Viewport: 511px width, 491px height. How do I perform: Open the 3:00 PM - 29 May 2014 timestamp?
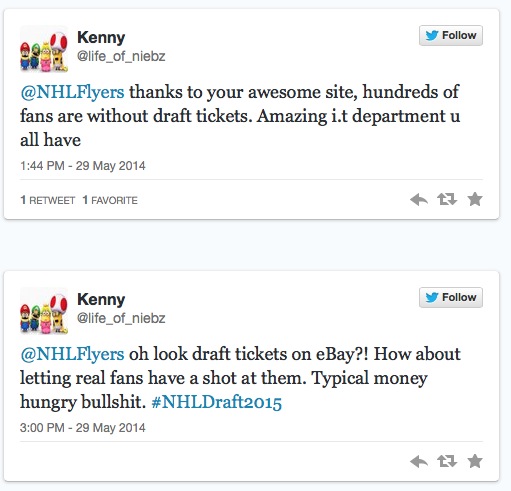pos(83,428)
